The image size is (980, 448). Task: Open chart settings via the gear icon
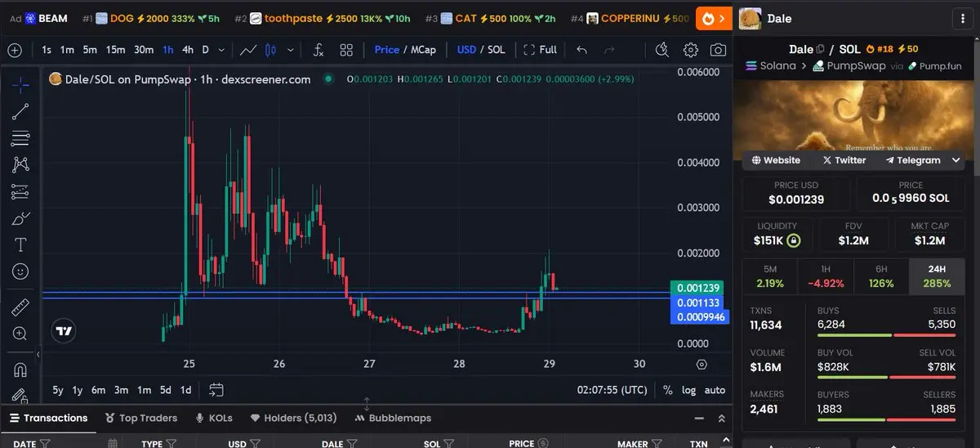point(691,50)
